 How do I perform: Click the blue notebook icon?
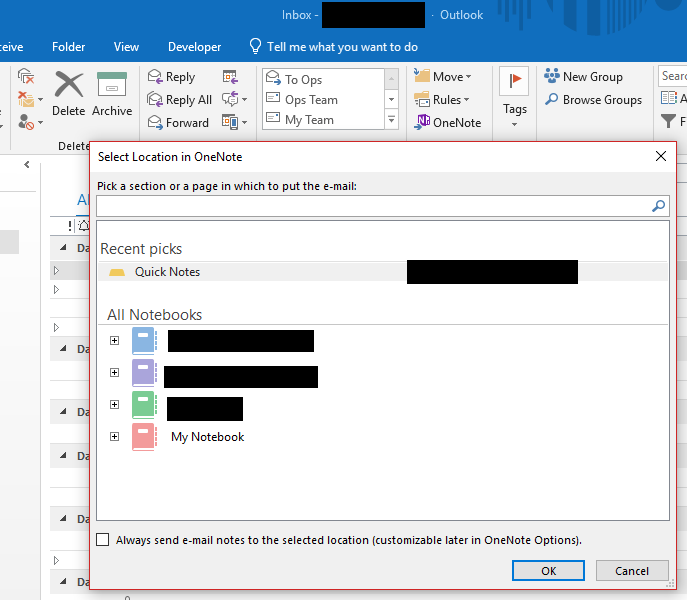point(144,341)
